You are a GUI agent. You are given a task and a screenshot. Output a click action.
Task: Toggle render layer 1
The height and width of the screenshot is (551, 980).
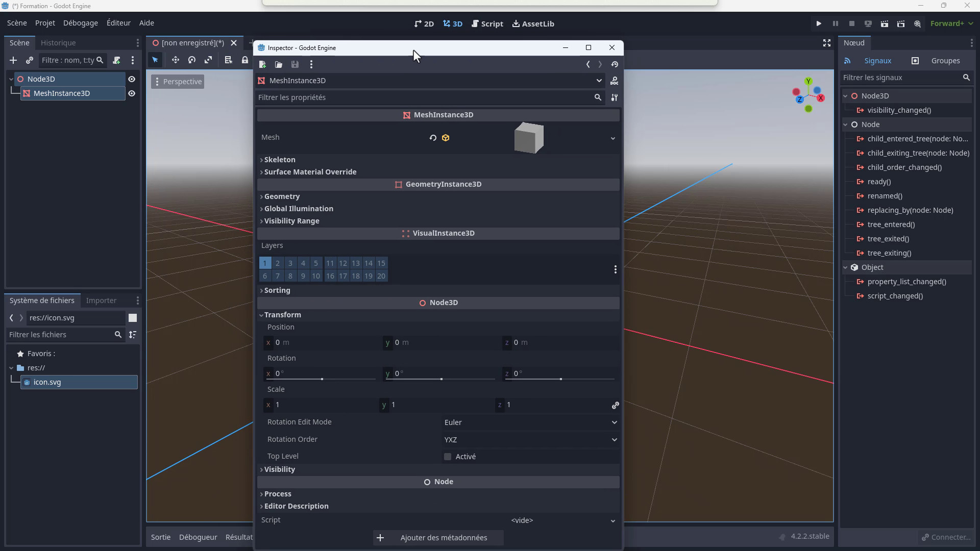[x=265, y=263]
